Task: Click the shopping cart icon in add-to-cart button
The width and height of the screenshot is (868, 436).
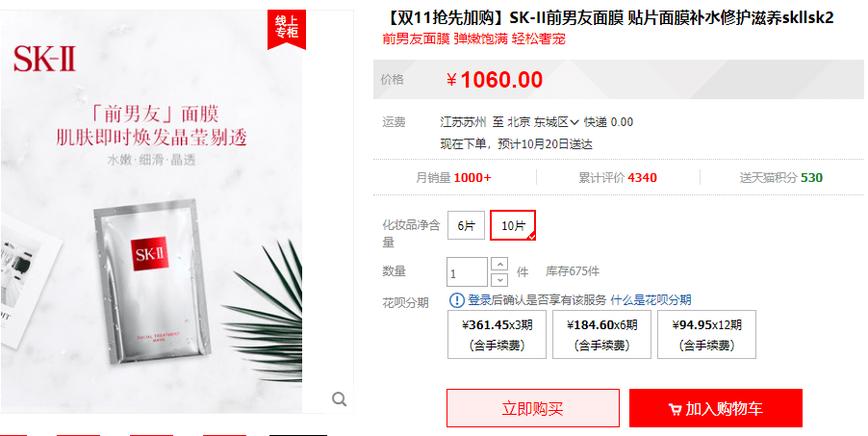Action: click(675, 409)
